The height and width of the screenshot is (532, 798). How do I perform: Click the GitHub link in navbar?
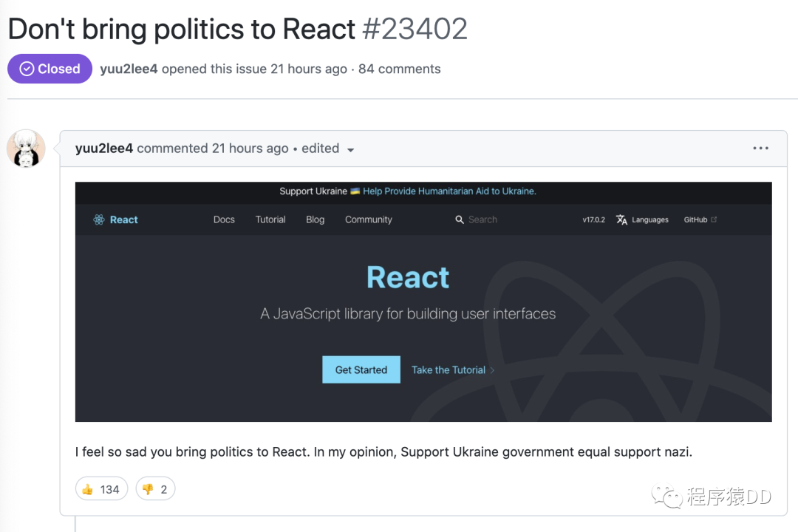(695, 219)
